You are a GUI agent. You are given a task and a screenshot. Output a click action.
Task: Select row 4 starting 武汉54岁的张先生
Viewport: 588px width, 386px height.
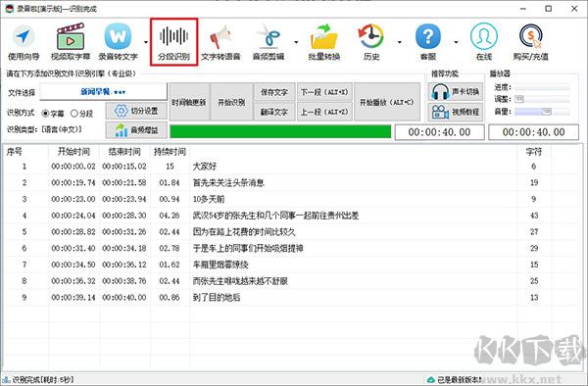[x=275, y=216]
